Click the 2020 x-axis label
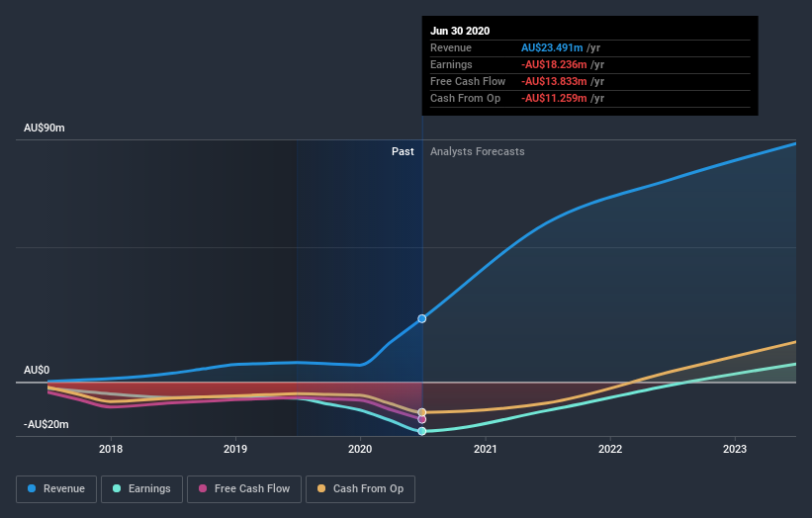The image size is (812, 518). coord(360,449)
